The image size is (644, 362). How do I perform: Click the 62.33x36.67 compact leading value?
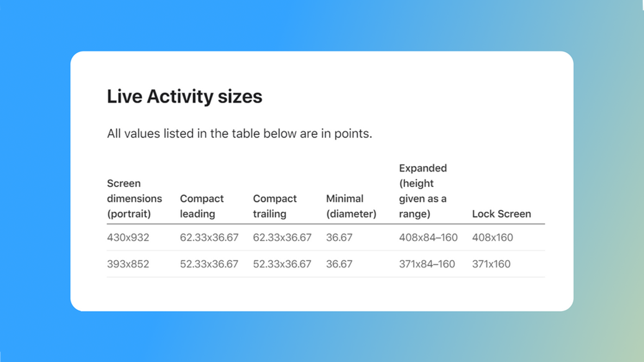pyautogui.click(x=209, y=237)
